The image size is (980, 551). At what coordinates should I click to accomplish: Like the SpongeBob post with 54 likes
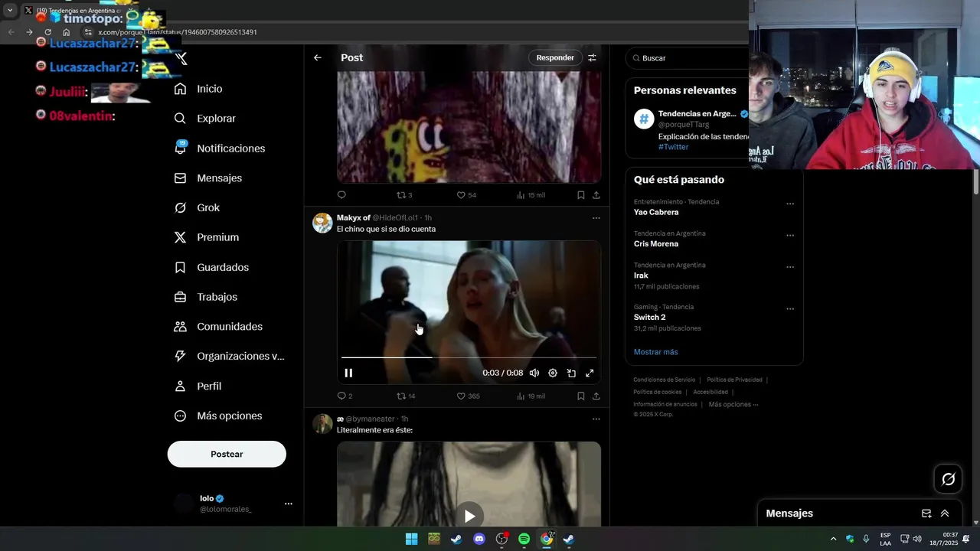tap(466, 195)
